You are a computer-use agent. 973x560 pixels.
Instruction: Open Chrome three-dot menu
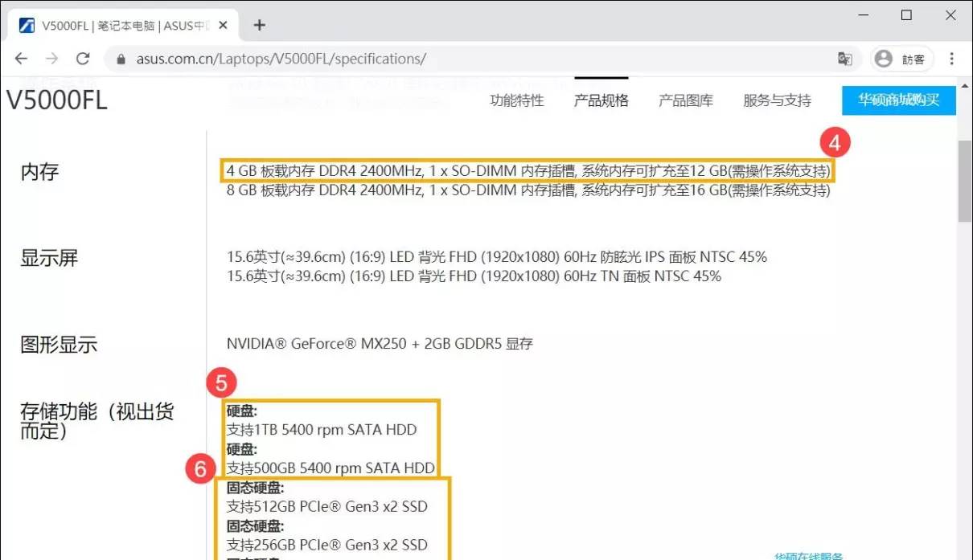(x=952, y=59)
